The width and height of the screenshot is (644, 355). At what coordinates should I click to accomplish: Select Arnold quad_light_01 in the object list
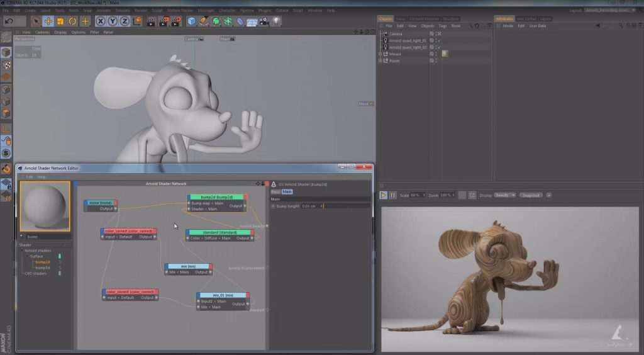pos(408,41)
